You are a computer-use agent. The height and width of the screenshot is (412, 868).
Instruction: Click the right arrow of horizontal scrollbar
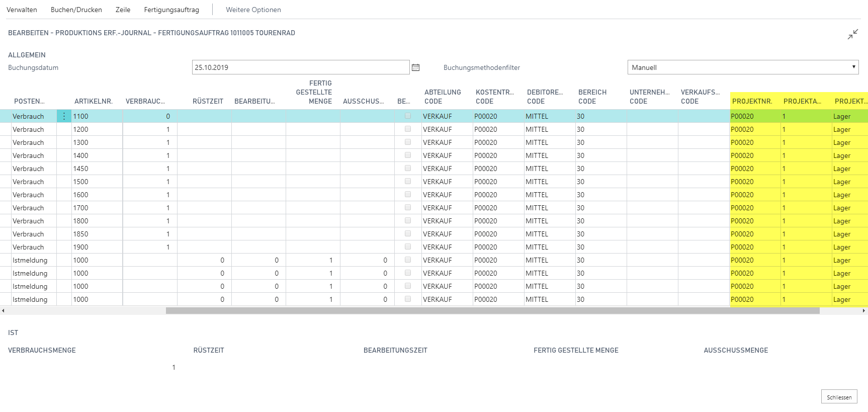pyautogui.click(x=864, y=311)
